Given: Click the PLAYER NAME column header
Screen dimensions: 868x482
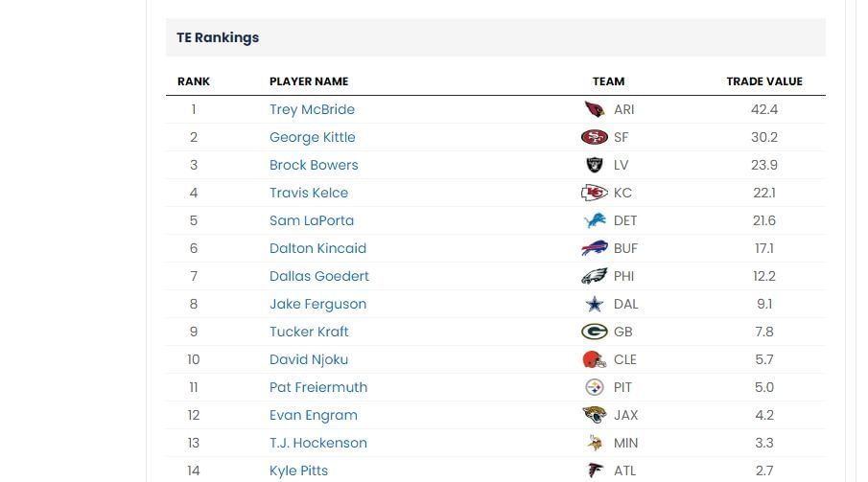Looking at the screenshot, I should [x=309, y=81].
